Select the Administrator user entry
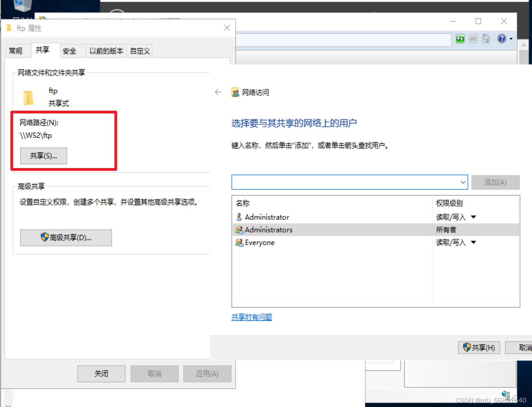Image resolution: width=532 pixels, height=407 pixels. 267,217
